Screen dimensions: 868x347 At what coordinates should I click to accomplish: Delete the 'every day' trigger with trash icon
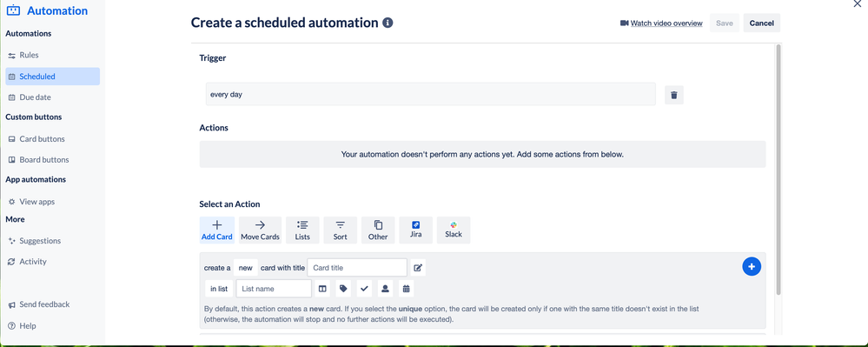673,95
